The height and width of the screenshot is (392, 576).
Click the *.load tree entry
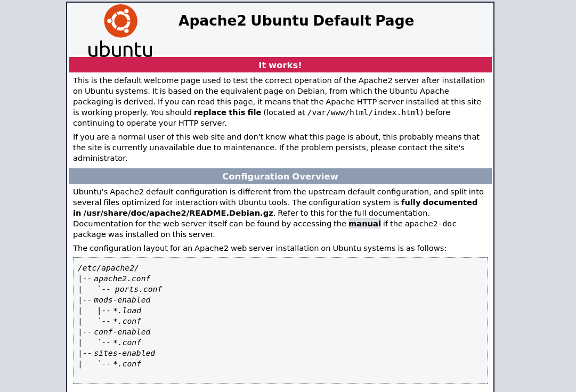click(127, 311)
